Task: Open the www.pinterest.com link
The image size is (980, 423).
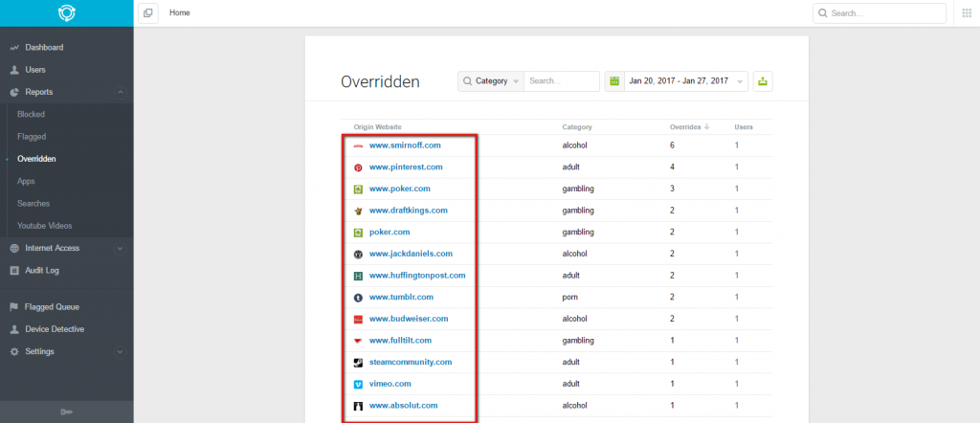Action: [406, 167]
